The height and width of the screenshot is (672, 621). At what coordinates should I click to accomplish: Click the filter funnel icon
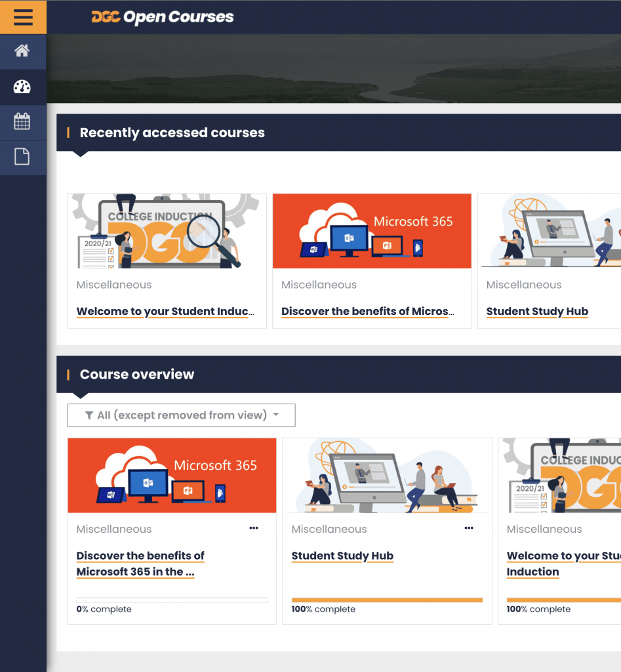pos(89,415)
